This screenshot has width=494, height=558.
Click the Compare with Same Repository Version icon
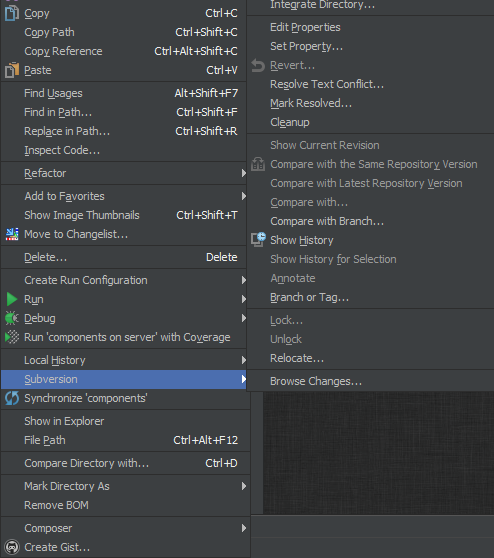coord(258,164)
